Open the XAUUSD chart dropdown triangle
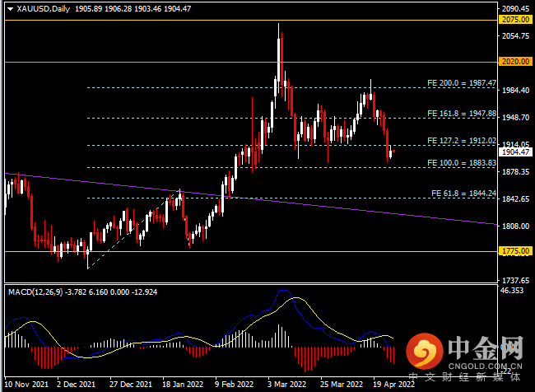 [10, 9]
